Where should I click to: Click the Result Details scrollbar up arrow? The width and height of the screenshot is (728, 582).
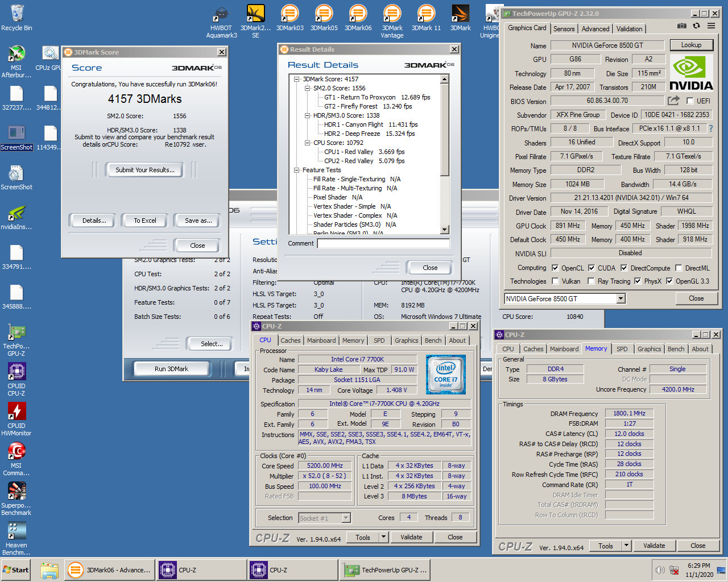445,79
